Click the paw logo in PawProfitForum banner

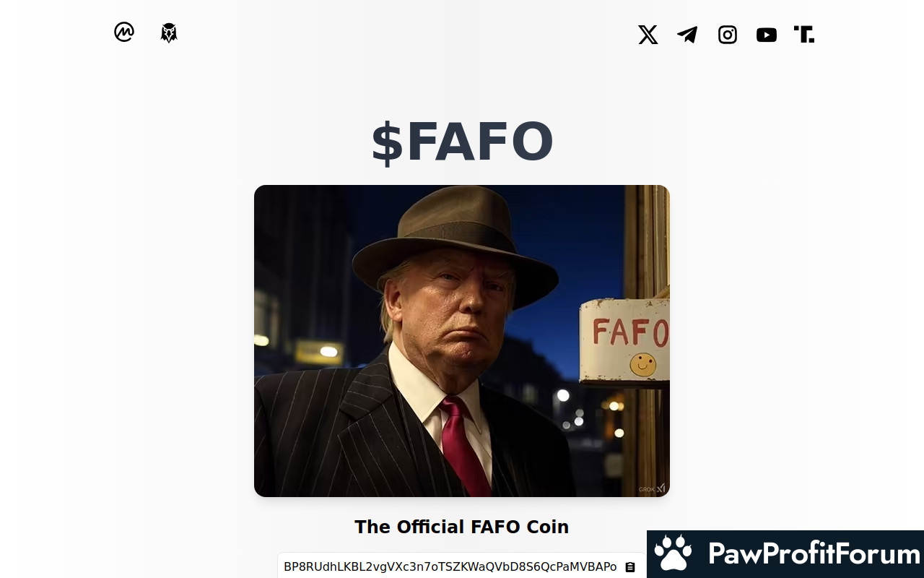[674, 553]
